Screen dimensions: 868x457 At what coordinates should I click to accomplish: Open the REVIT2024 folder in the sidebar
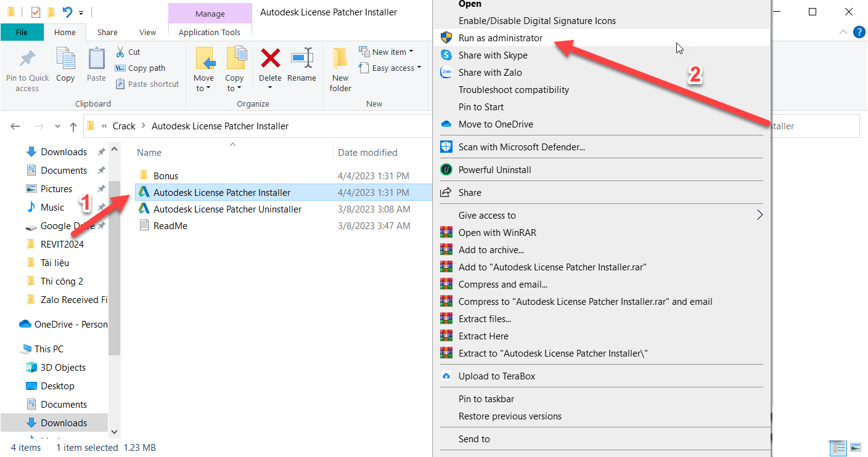coord(62,245)
